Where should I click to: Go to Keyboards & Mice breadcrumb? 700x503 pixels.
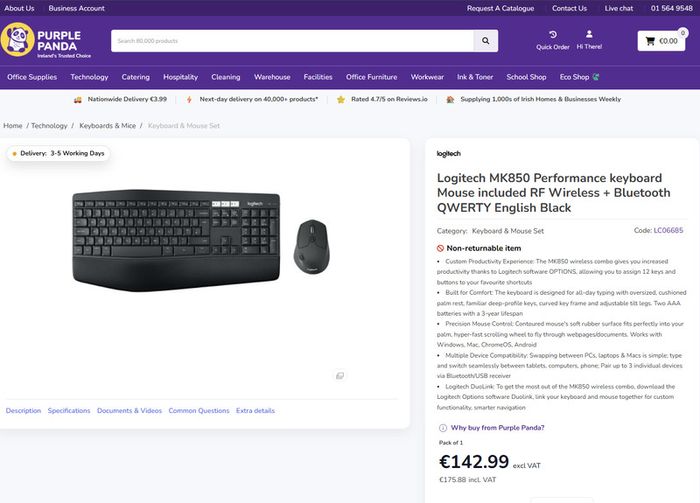click(x=108, y=126)
